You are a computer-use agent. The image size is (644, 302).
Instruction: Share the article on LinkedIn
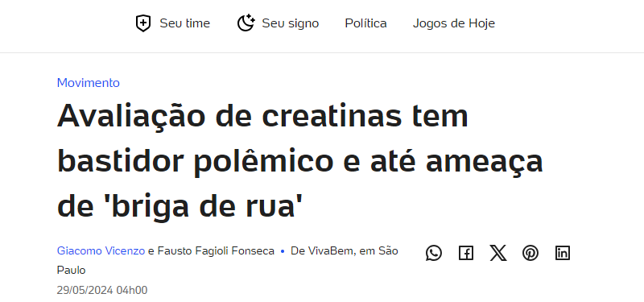pos(562,253)
